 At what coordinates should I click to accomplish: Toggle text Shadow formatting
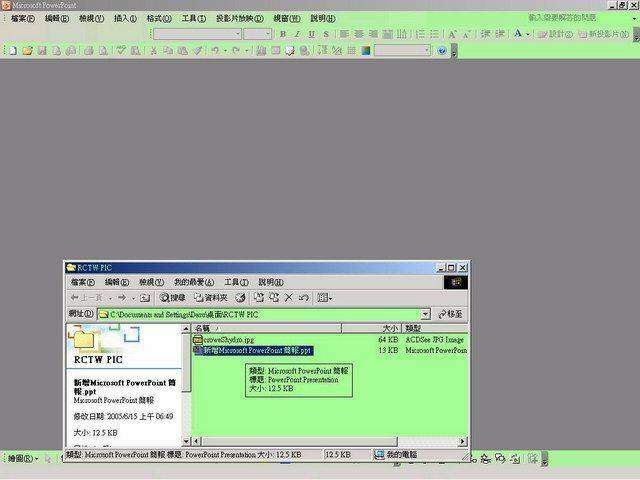click(x=326, y=34)
